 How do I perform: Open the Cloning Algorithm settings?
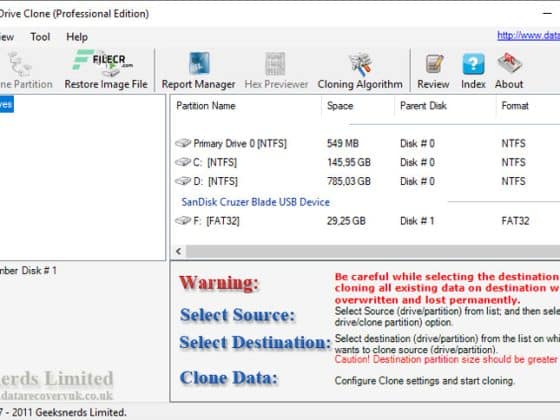360,70
